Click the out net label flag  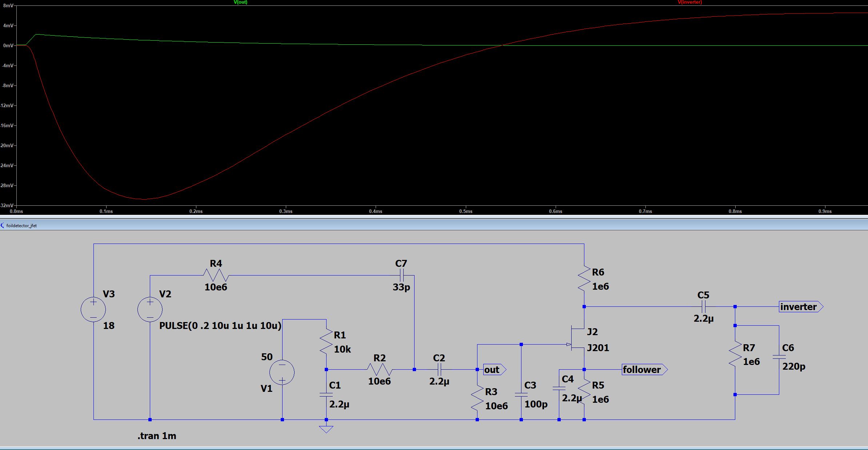click(x=494, y=370)
